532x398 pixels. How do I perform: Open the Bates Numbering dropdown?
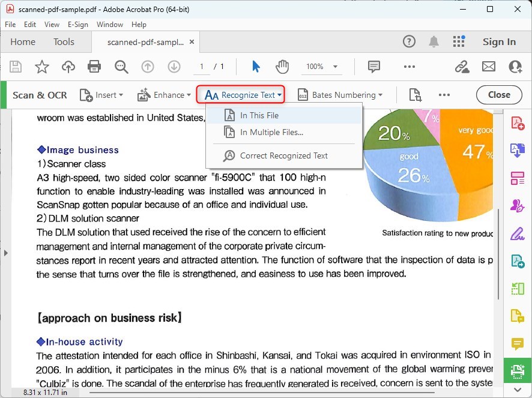point(340,95)
